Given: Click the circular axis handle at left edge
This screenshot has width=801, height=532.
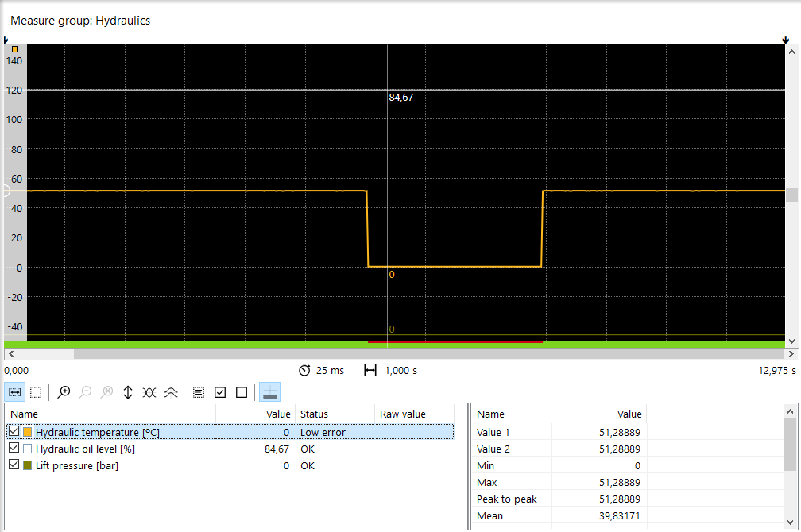Looking at the screenshot, I should pos(6,191).
